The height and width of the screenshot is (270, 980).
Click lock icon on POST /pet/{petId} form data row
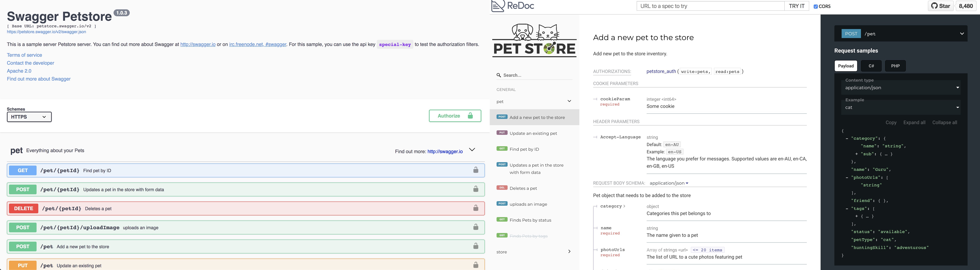tap(476, 189)
